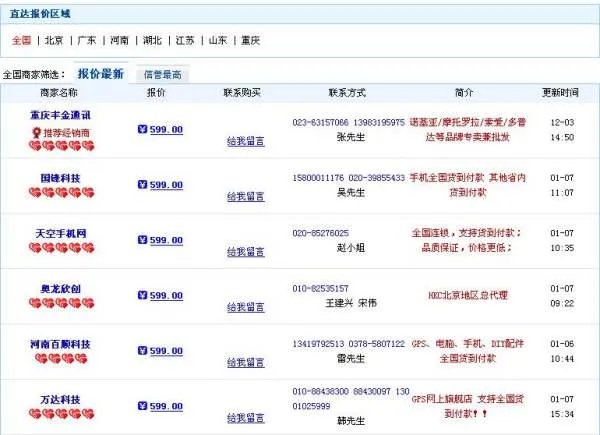Click heart rating under 万达科技
The width and height of the screenshot is (600, 435).
click(x=61, y=414)
